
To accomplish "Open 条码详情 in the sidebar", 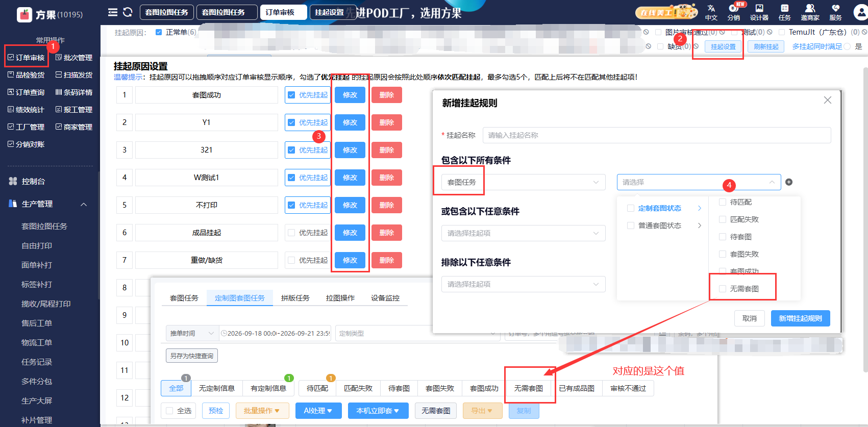I will click(74, 92).
